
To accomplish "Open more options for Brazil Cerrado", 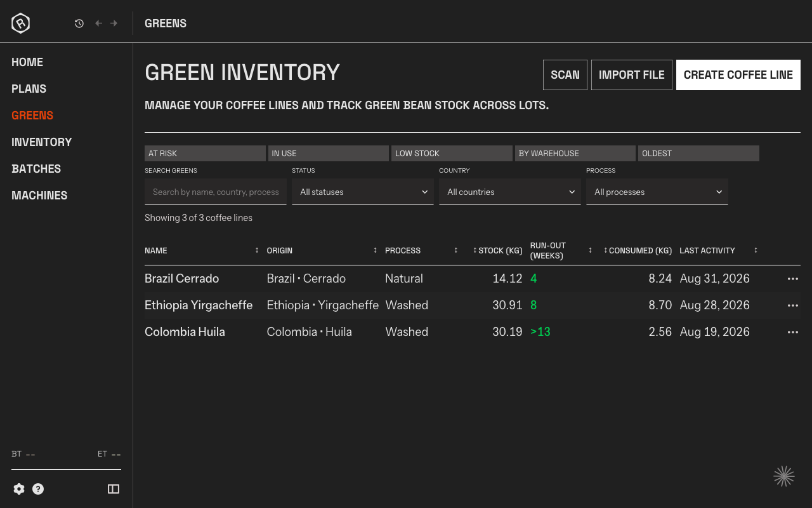I will coord(793,279).
